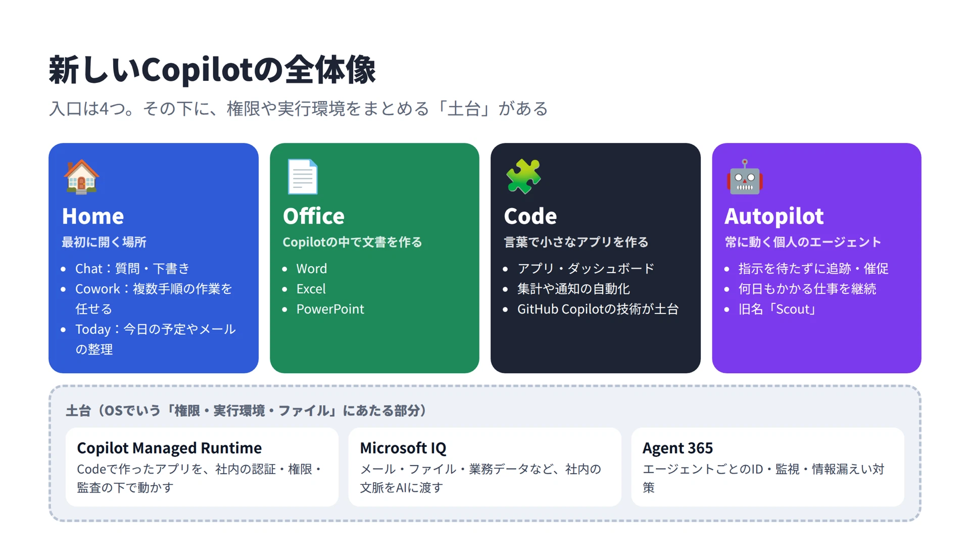Click the Today：今日の予定やメールの整理 bullet
The image size is (970, 560).
156,339
